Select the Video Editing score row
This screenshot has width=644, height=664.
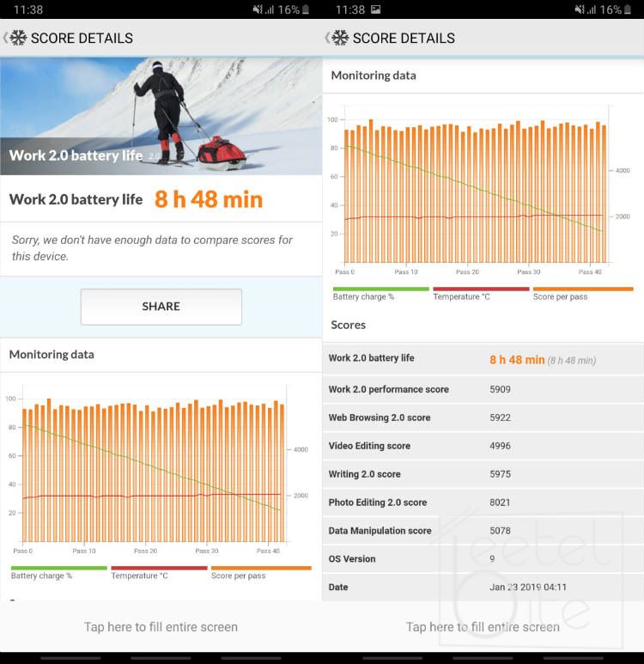coord(483,446)
